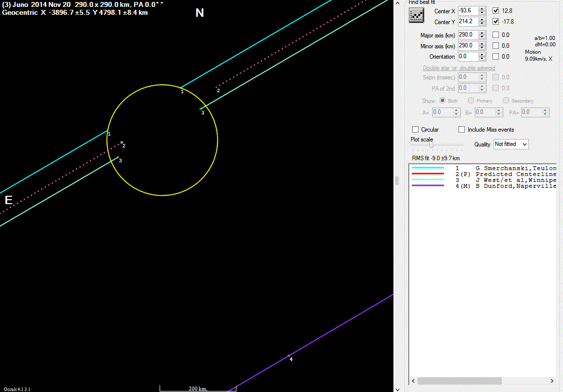Adjust the Plot scale slider handle
Image resolution: width=563 pixels, height=392 pixels.
click(x=431, y=145)
